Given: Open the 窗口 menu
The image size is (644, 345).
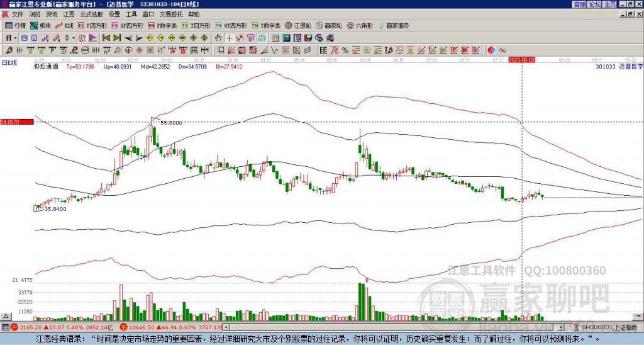Looking at the screenshot, I should (148, 14).
